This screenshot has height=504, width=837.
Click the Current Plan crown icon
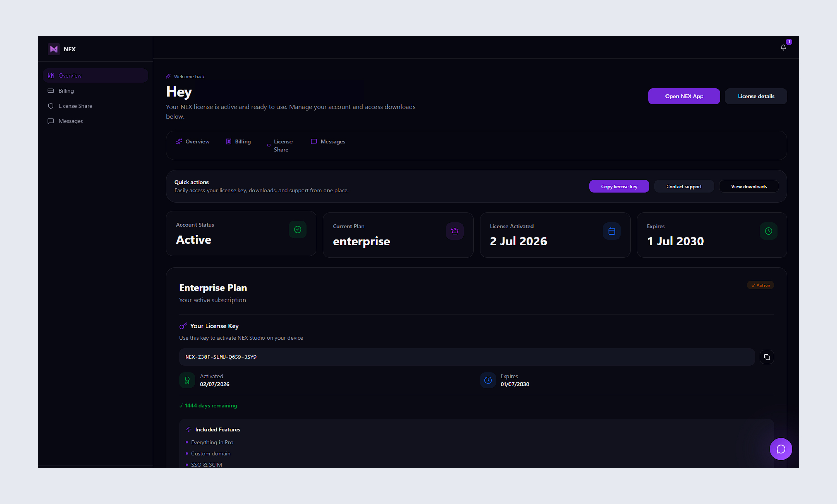[455, 231]
